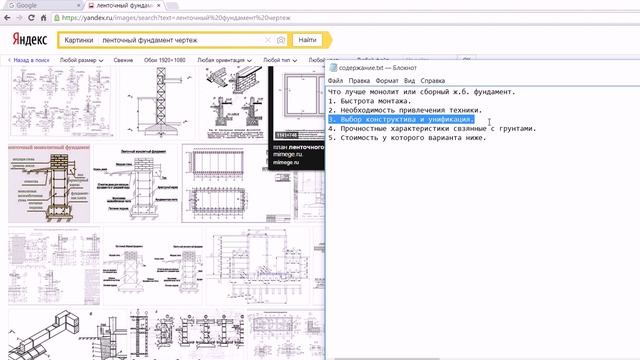Open the pink ленточный монолитный фундамент thumbnail

(x=49, y=183)
